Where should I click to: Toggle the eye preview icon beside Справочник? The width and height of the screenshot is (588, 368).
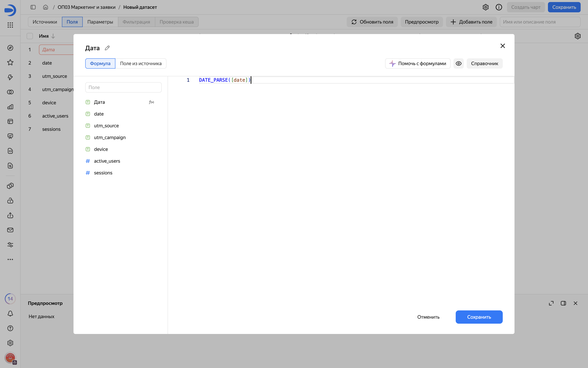tap(458, 63)
